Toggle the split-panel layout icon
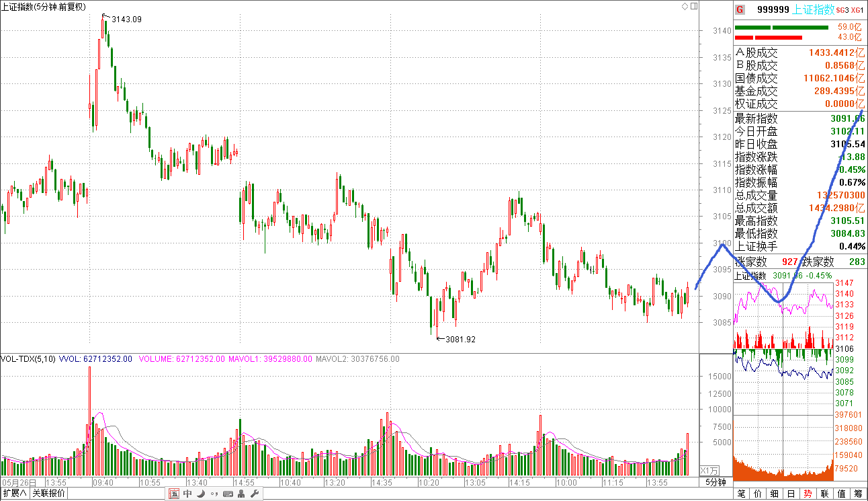 (693, 6)
